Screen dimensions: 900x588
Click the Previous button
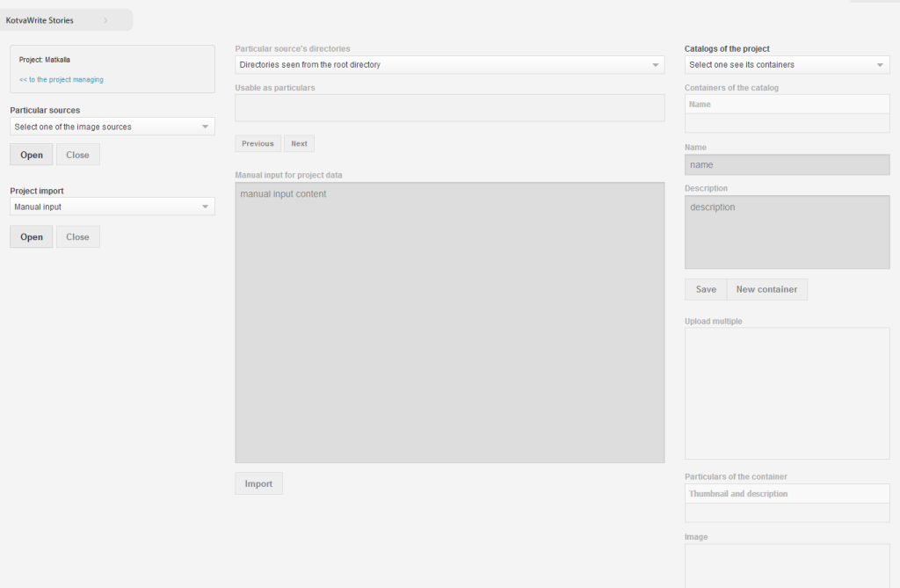coord(258,143)
